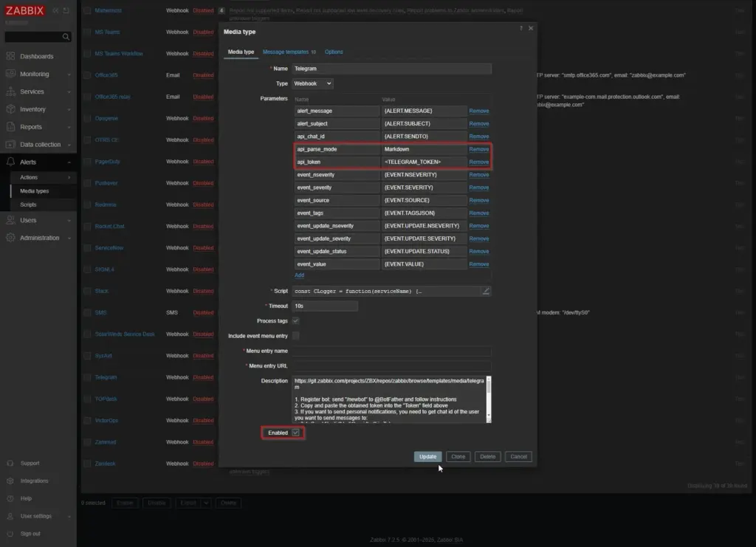Click the Cancel button

point(518,456)
